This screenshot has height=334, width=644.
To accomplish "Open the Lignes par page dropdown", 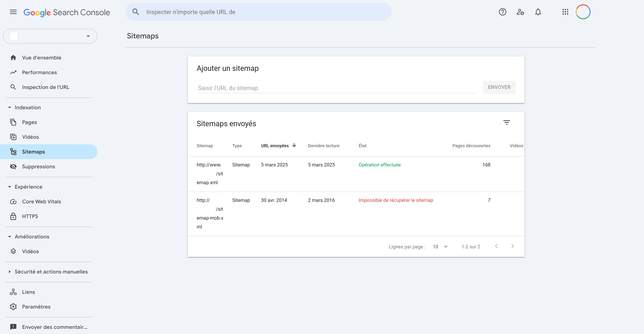I will point(440,247).
